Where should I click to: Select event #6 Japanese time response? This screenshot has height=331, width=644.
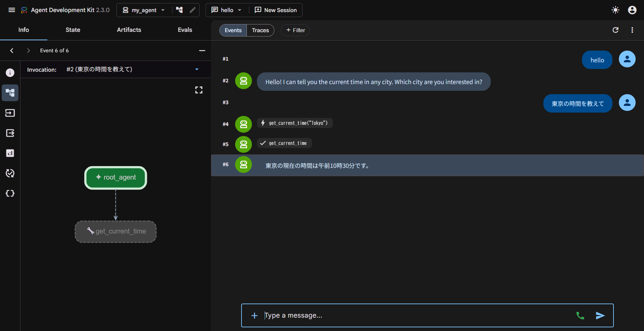point(427,165)
